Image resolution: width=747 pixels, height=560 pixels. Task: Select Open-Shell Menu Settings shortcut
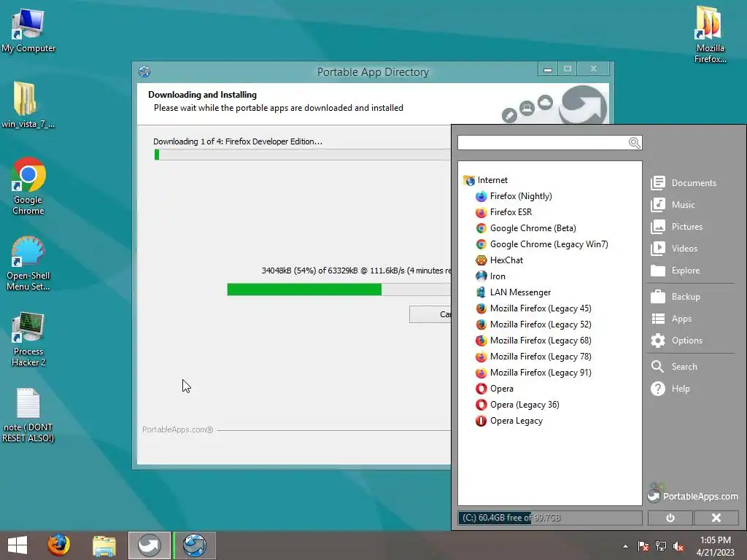click(28, 262)
